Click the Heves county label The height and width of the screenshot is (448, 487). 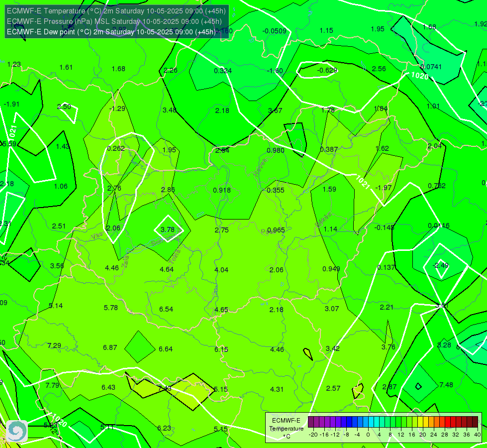click(260, 167)
